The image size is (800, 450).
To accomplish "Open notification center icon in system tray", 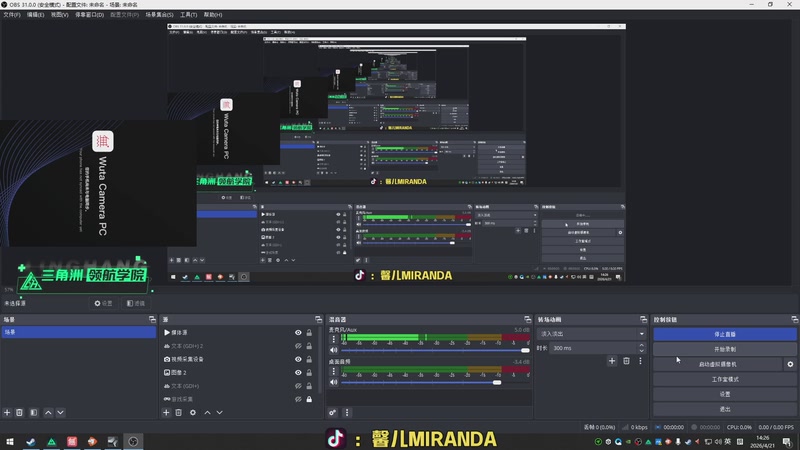I will point(788,441).
